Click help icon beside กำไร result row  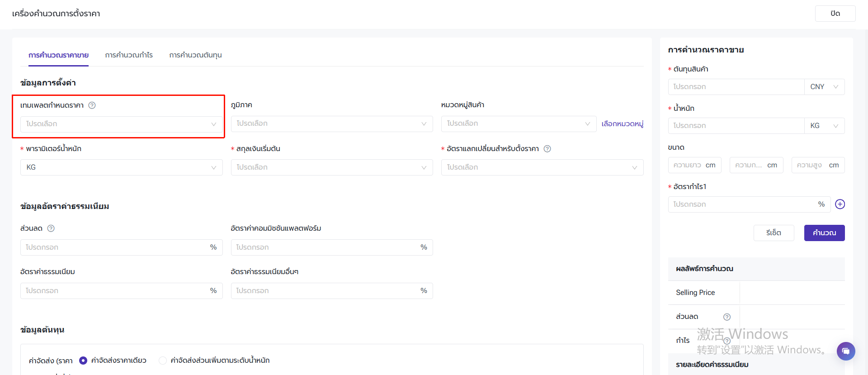coord(726,341)
